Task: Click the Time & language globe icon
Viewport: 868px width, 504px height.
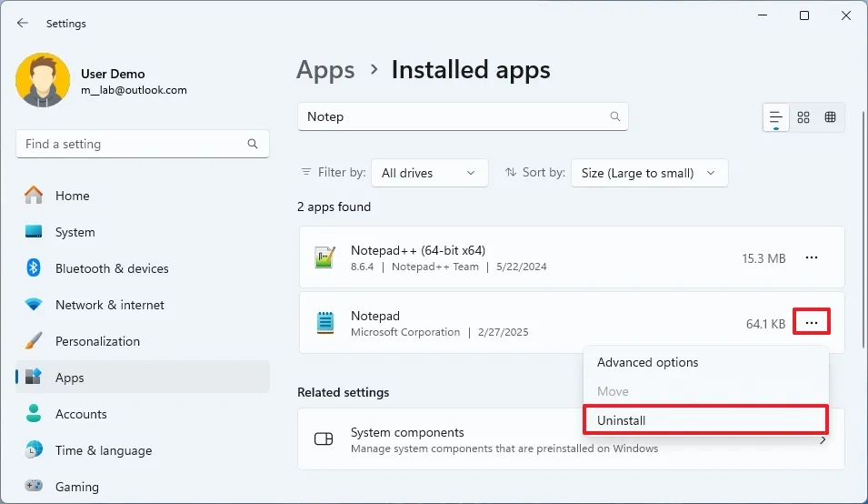Action: pyautogui.click(x=34, y=449)
